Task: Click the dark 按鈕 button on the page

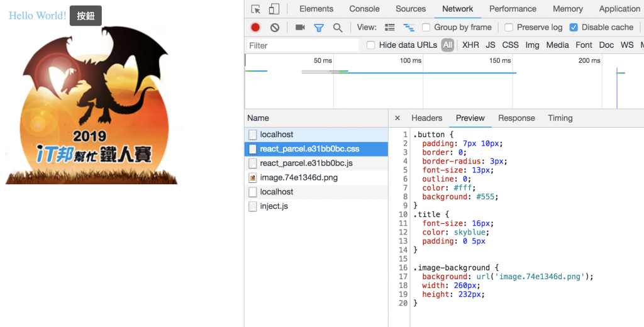Action: 86,16
